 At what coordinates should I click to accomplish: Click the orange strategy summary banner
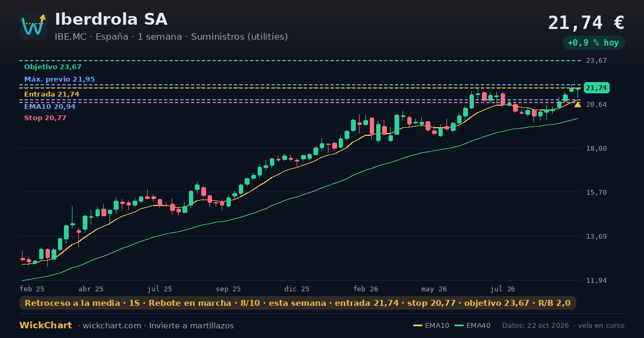[298, 303]
